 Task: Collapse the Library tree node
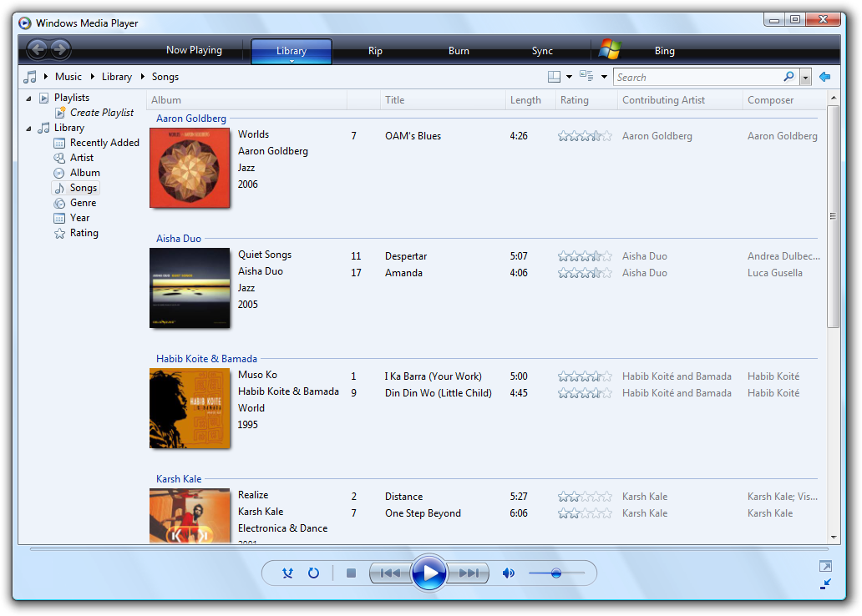(x=28, y=129)
